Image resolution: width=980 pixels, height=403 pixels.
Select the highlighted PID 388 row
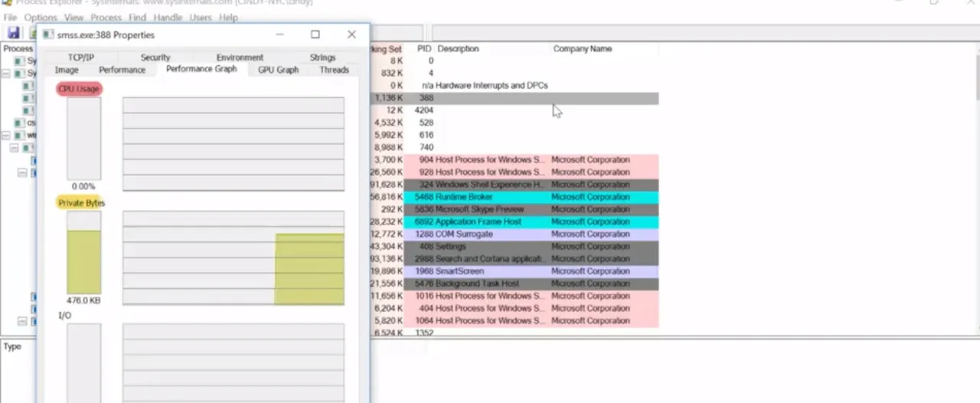[513, 98]
